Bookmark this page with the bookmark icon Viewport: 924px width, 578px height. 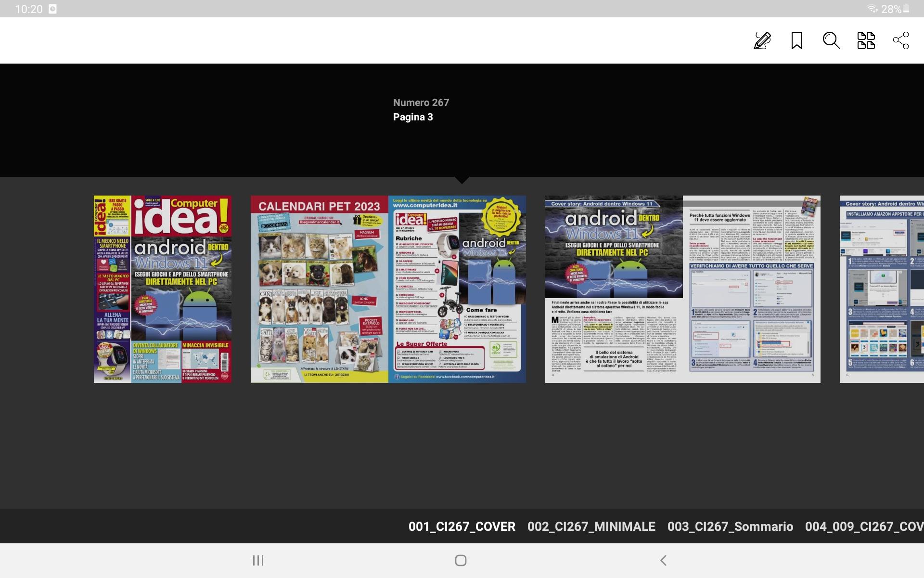[797, 40]
